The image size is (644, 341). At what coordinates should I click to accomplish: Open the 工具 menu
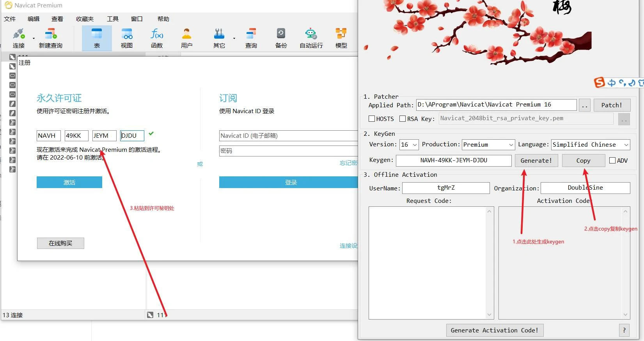[113, 19]
